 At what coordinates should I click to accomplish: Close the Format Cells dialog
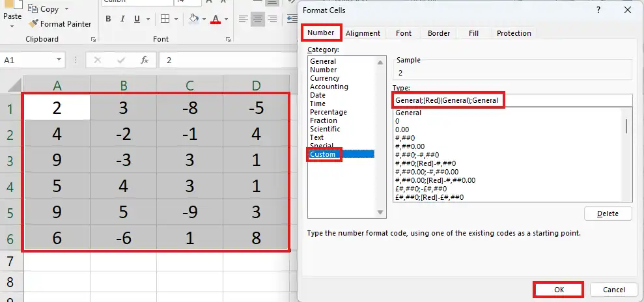click(628, 10)
